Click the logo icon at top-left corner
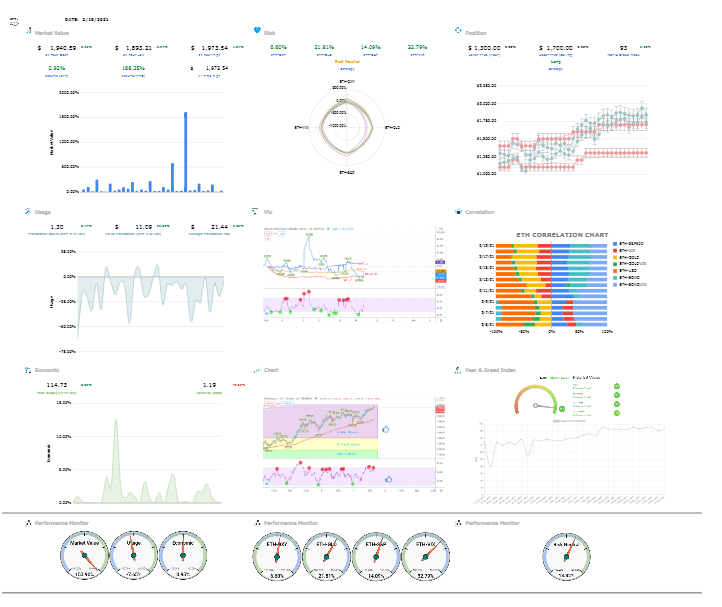 (x=14, y=22)
